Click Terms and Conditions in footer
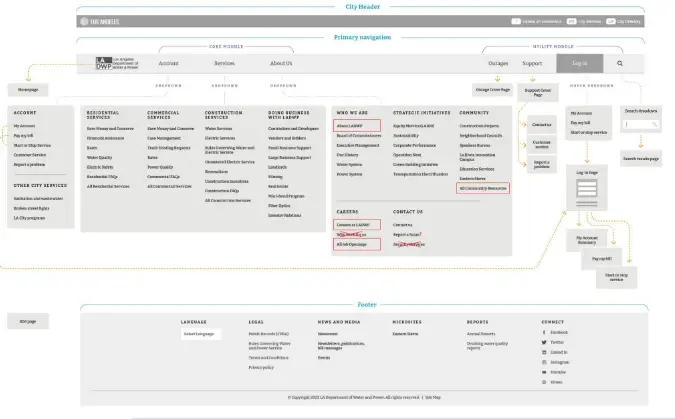 (x=268, y=358)
